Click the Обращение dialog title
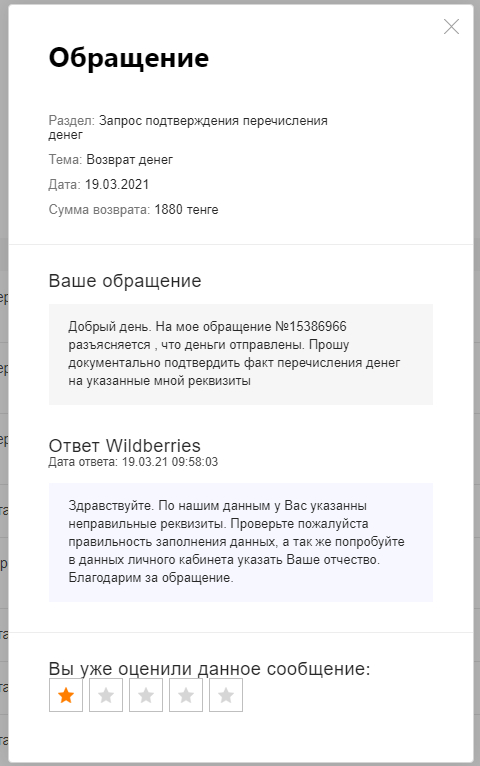This screenshot has height=766, width=480. [x=129, y=58]
